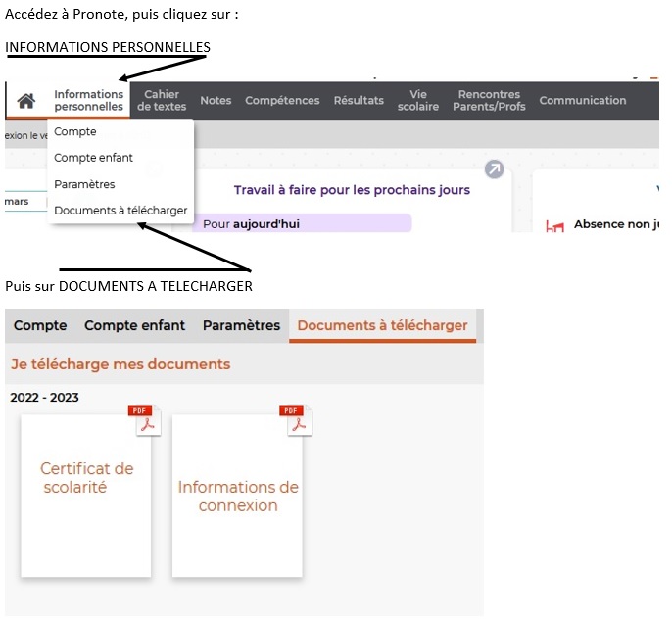
Task: Open the Vie scolaire menu
Action: click(x=418, y=100)
